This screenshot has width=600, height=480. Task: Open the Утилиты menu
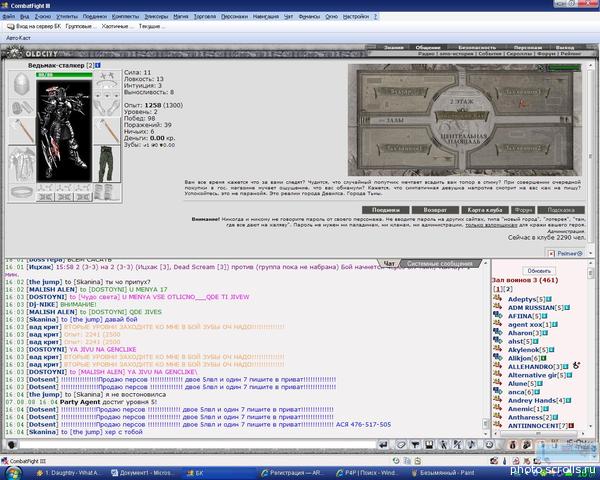67,16
